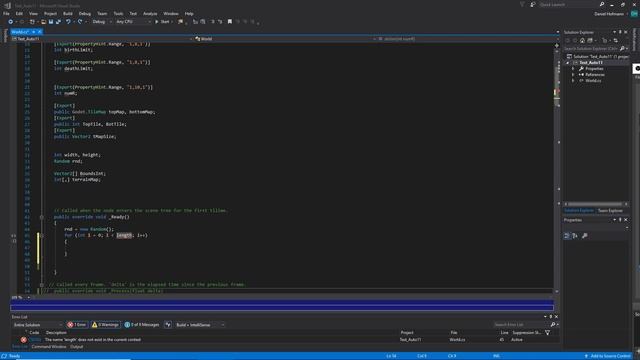This screenshot has width=640, height=360.
Task: Open the Analyze menu
Action: click(x=150, y=13)
